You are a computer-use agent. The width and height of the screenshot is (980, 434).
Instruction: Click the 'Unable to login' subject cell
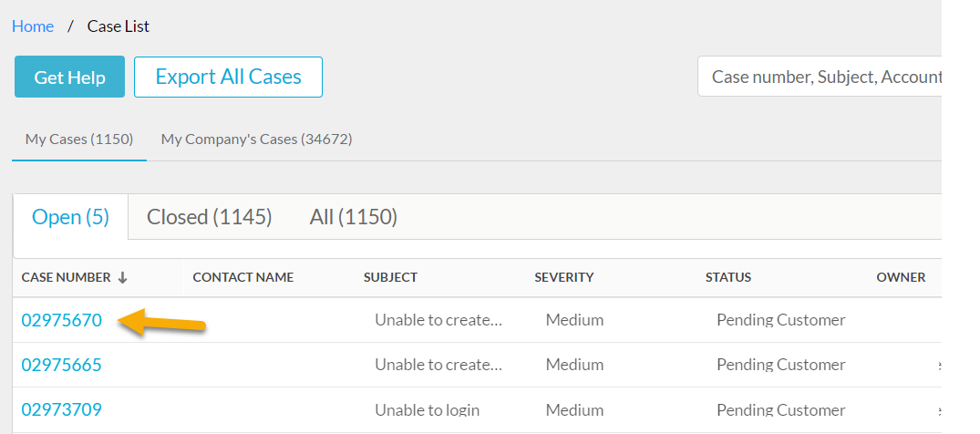coord(427,409)
